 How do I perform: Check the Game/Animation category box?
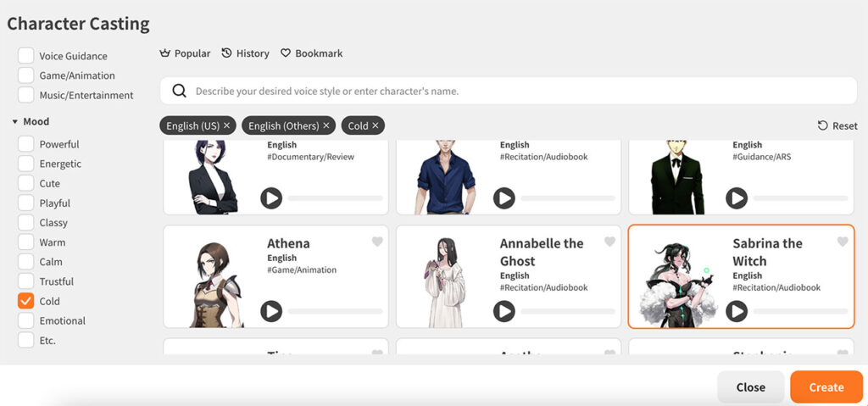[26, 75]
